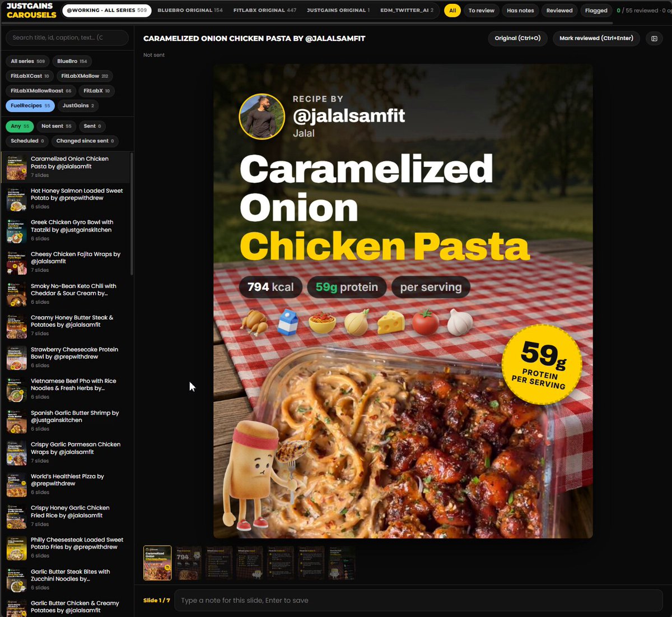Show Flagged carousels only
Viewport: 672px width, 617px height.
[596, 10]
